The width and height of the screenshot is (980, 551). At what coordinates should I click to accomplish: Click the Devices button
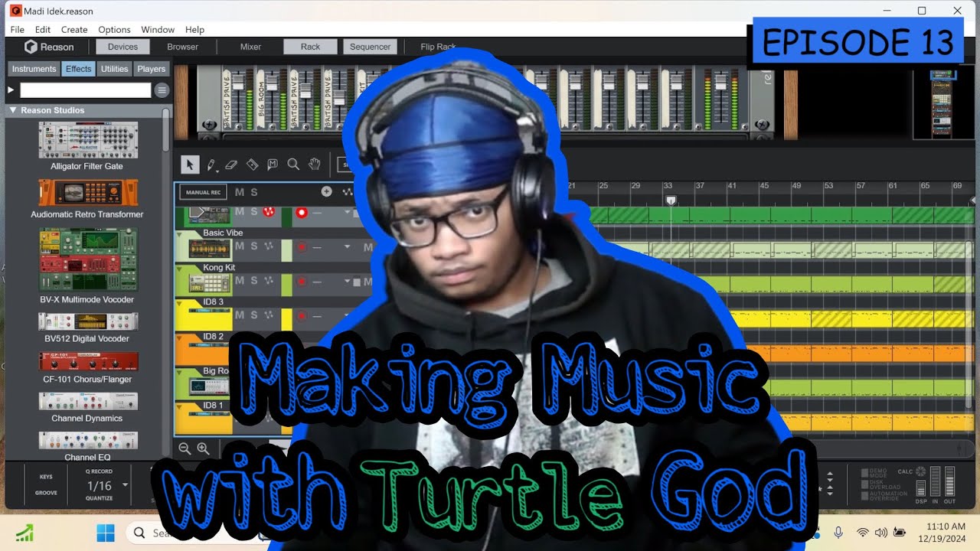122,47
